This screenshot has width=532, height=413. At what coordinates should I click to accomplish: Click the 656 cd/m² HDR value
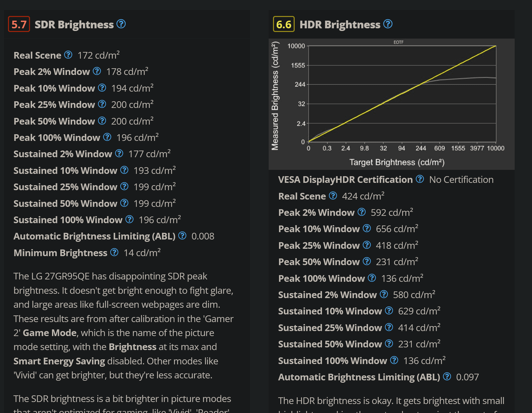pyautogui.click(x=397, y=228)
